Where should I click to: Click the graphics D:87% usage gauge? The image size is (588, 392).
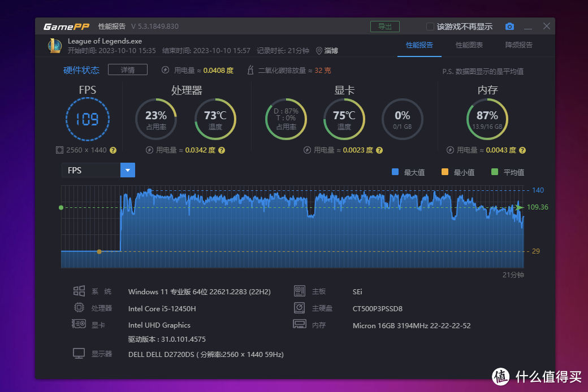click(286, 119)
